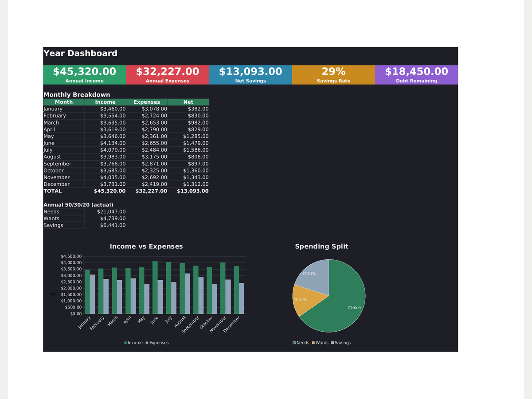Click the June row label in table
This screenshot has height=399, width=532.
(64, 143)
